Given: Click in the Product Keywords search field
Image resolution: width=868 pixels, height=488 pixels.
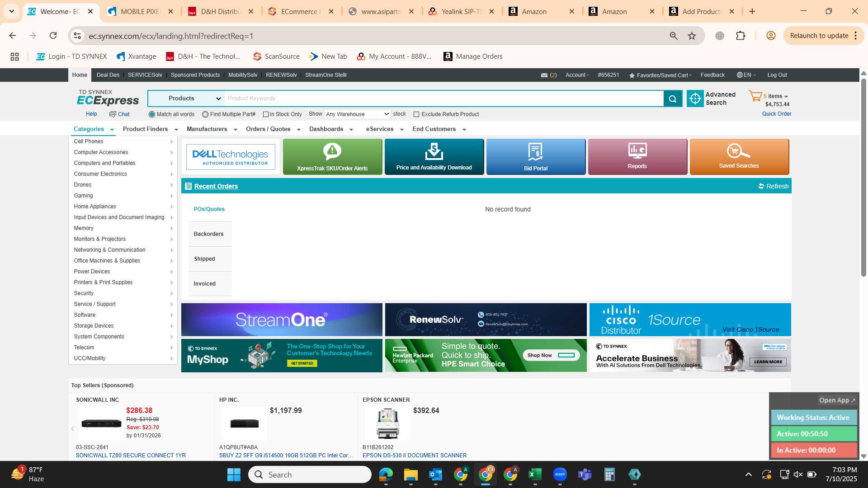Looking at the screenshot, I should point(444,99).
